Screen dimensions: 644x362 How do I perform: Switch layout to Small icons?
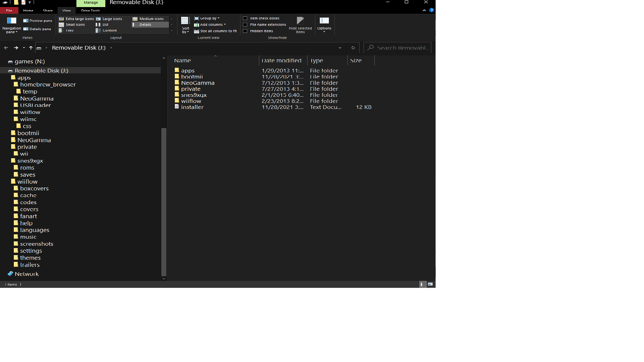point(72,25)
